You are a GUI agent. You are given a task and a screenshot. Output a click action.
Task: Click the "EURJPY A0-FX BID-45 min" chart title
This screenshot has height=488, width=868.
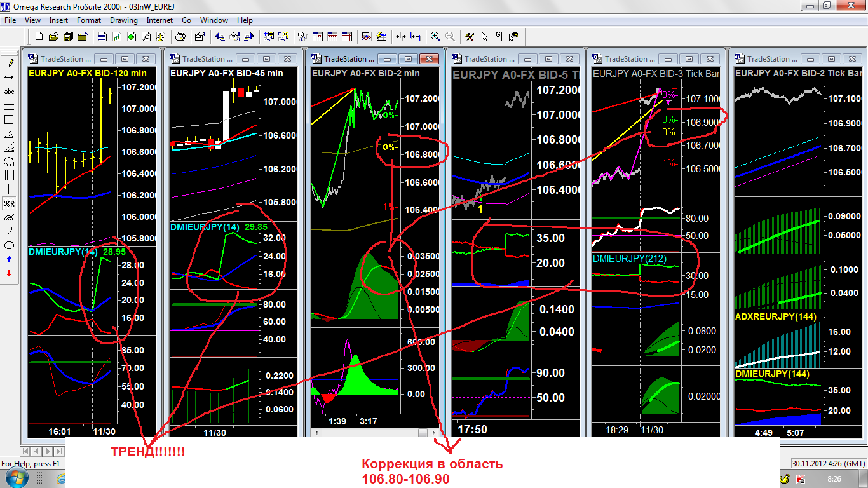pyautogui.click(x=227, y=73)
